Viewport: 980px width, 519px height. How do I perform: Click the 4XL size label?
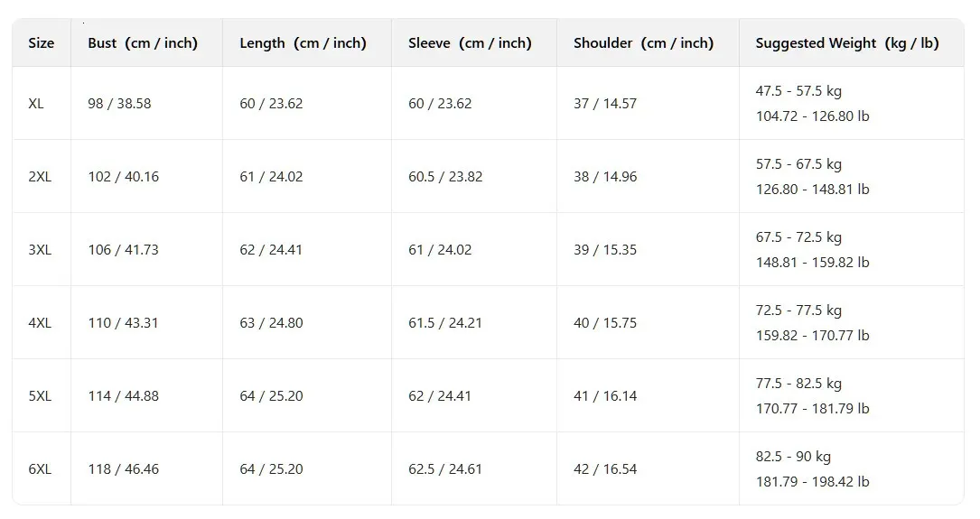pos(40,323)
